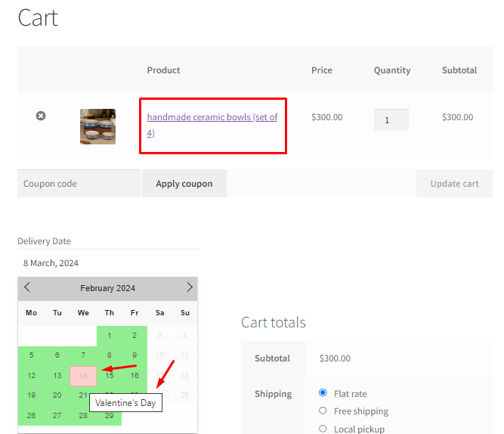
Task: Click the Cart page heading
Action: pos(38,18)
